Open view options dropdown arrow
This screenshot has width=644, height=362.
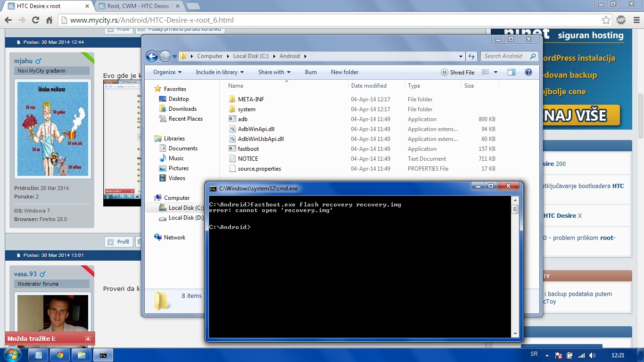pos(495,72)
